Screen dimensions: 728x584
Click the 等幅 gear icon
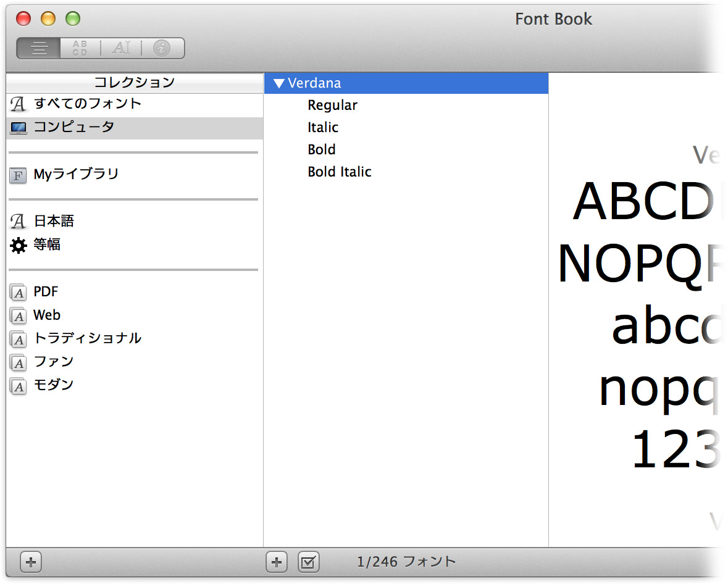(18, 245)
